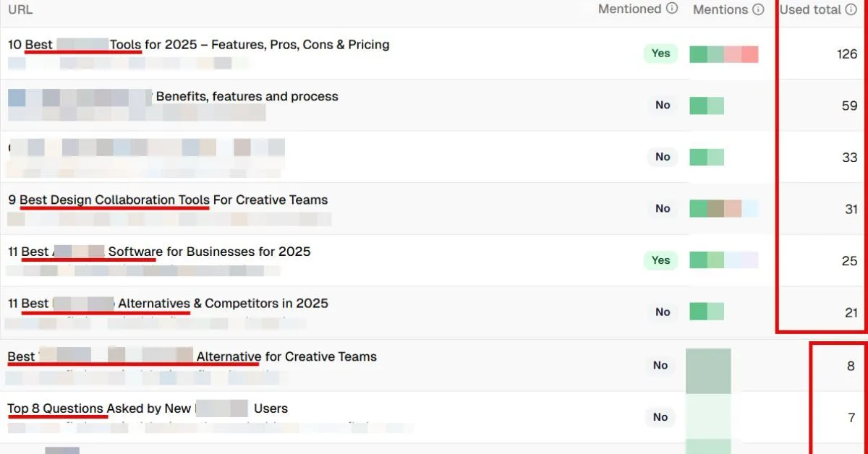Image resolution: width=868 pixels, height=454 pixels.
Task: Click the 126 used total value
Action: click(x=846, y=54)
